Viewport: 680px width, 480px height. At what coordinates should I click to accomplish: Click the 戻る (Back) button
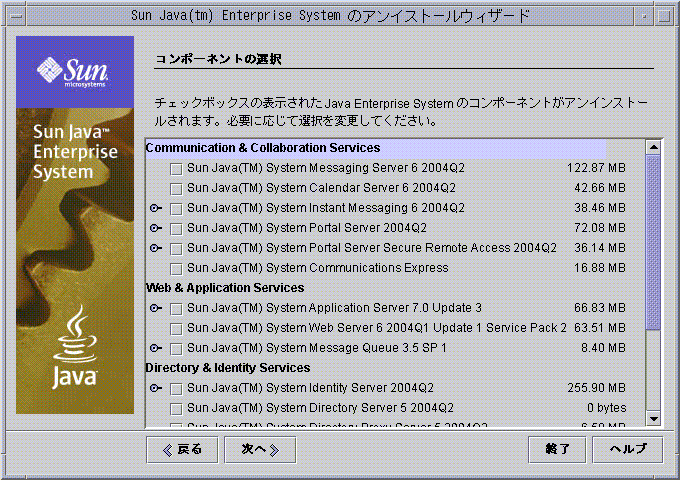point(182,450)
